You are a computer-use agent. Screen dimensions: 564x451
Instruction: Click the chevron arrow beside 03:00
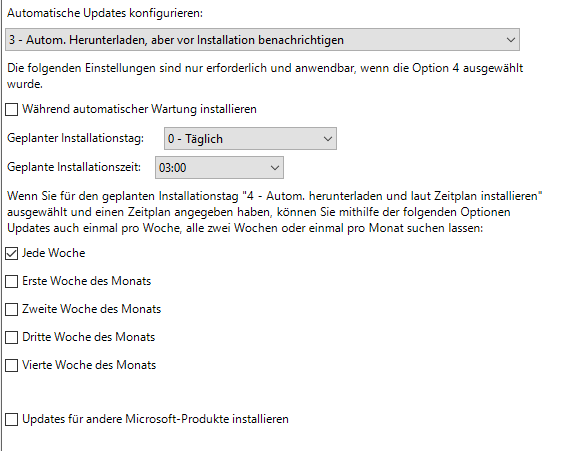[x=274, y=168]
